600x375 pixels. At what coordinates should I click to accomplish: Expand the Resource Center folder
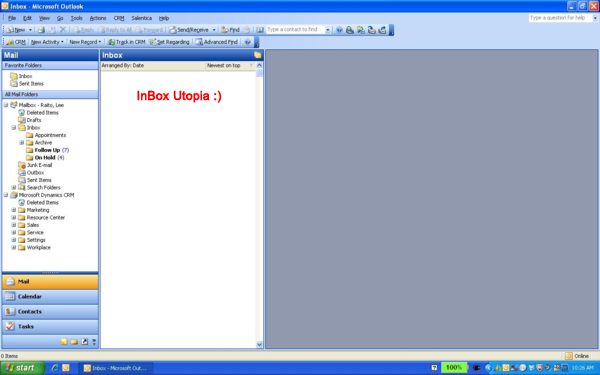pos(14,217)
